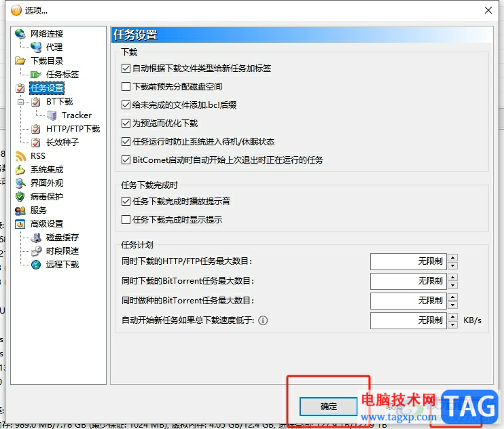Open 病毒保护 settings page

[x=47, y=197]
